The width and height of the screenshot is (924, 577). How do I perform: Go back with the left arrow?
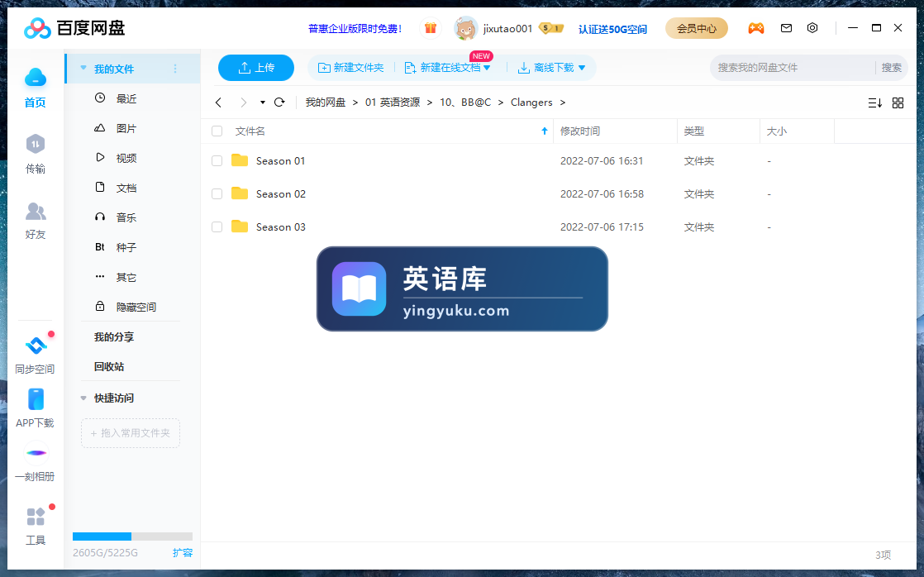click(219, 103)
